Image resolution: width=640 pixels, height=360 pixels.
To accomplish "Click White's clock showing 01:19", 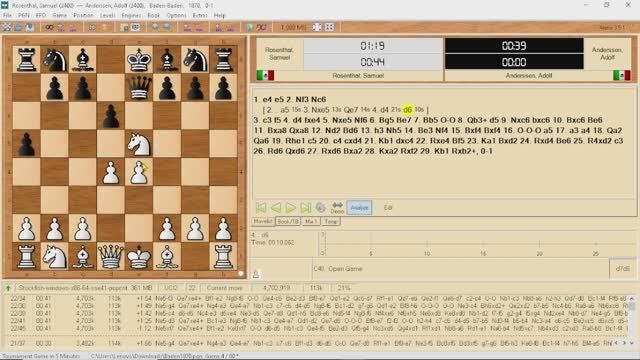I will pyautogui.click(x=373, y=46).
